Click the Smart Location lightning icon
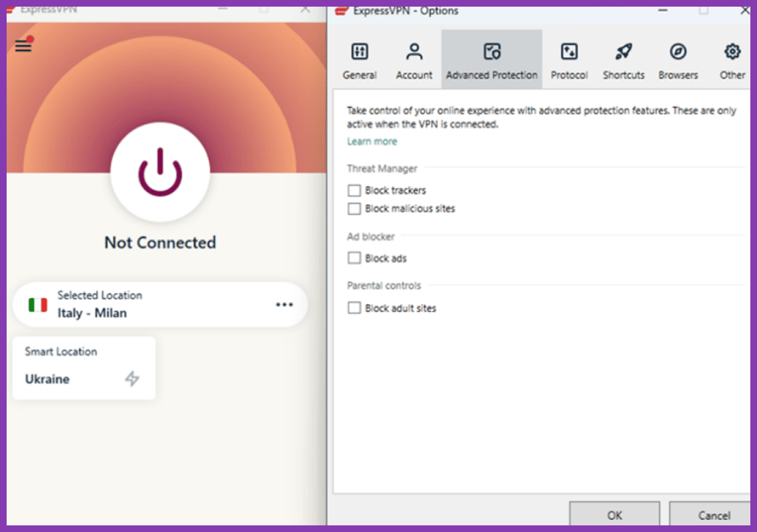The width and height of the screenshot is (757, 532). pyautogui.click(x=132, y=379)
